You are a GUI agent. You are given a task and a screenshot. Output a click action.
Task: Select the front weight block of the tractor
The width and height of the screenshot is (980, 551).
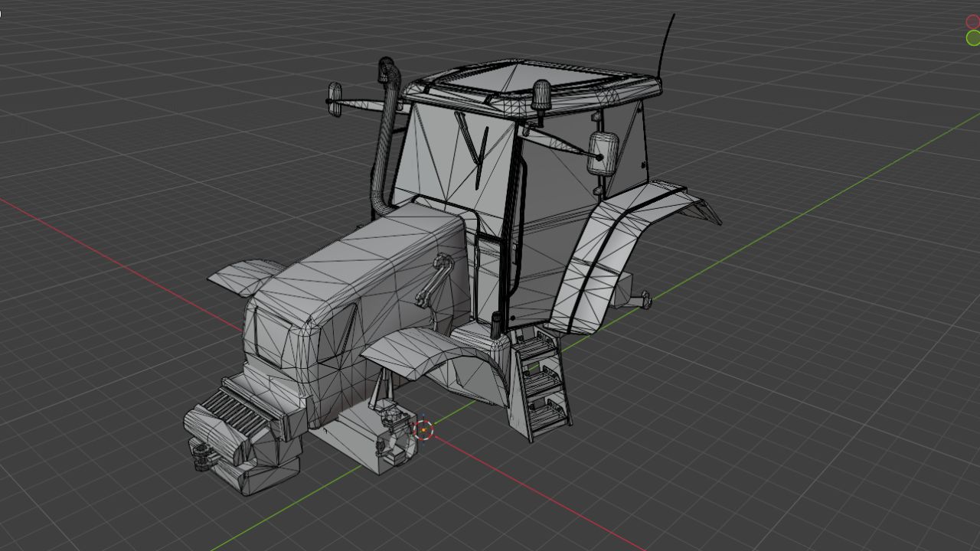tap(243, 437)
